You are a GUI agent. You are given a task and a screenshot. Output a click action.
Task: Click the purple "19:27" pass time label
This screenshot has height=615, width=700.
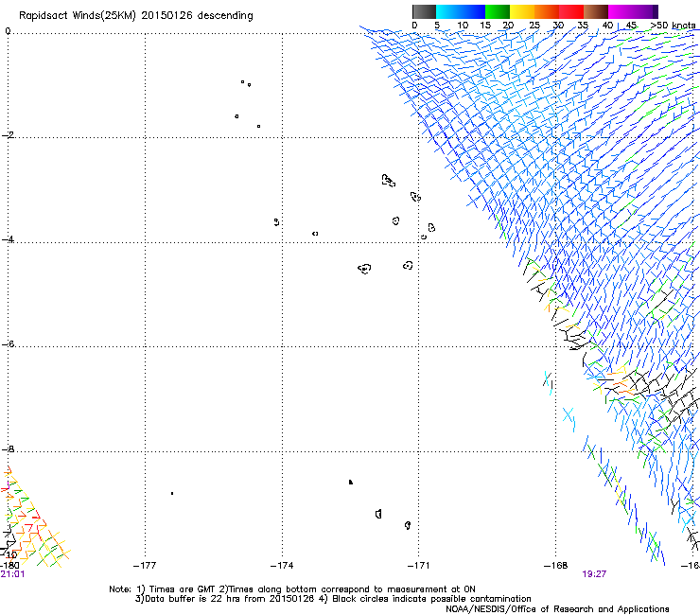(x=594, y=574)
